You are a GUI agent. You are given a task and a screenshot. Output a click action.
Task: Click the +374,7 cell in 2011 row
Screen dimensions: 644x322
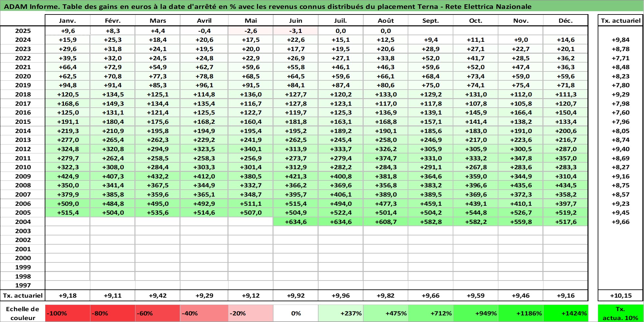click(386, 158)
